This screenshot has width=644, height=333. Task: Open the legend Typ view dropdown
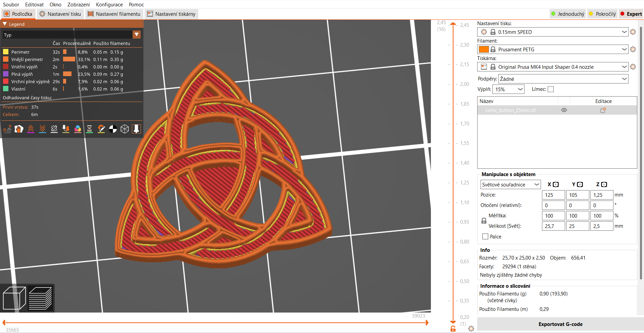pos(71,35)
